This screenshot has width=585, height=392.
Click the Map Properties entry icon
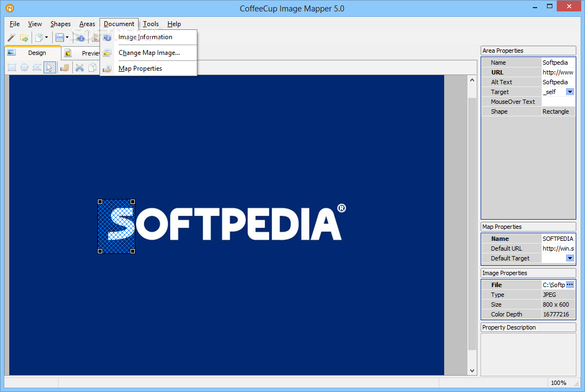[108, 69]
